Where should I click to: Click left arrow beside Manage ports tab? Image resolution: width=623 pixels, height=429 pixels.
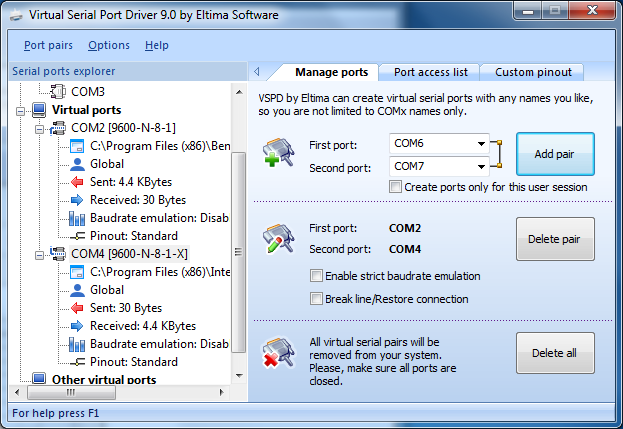(257, 72)
